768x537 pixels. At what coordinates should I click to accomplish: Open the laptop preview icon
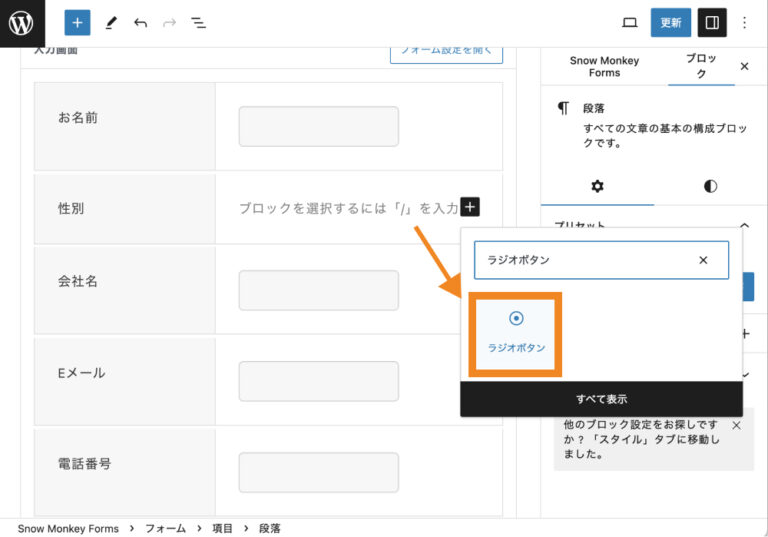click(x=629, y=22)
